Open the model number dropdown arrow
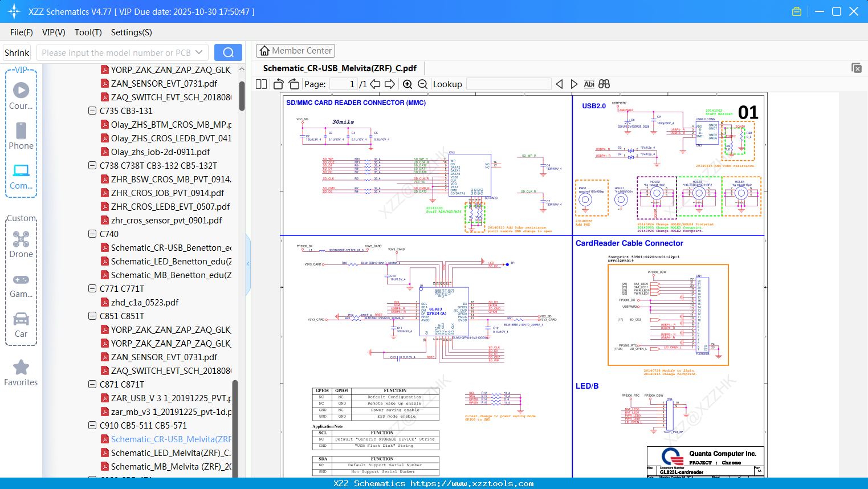Screen dimensions: 868x489 pos(199,52)
